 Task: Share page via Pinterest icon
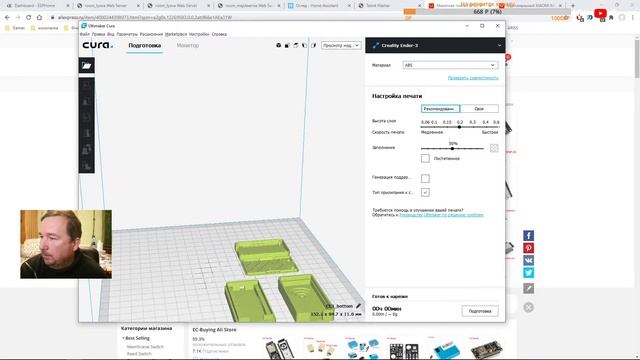click(529, 248)
